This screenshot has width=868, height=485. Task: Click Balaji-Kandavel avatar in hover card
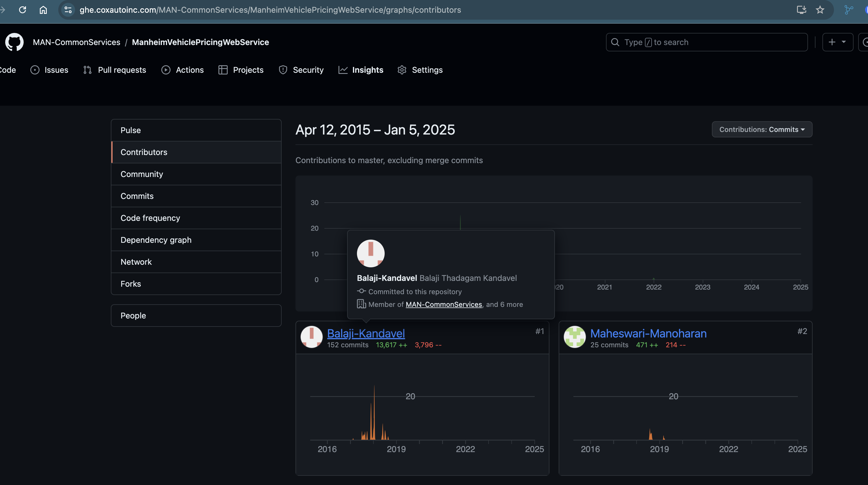coord(371,253)
